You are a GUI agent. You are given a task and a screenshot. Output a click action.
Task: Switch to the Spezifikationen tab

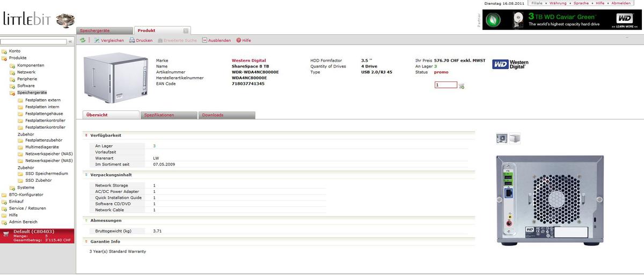169,115
